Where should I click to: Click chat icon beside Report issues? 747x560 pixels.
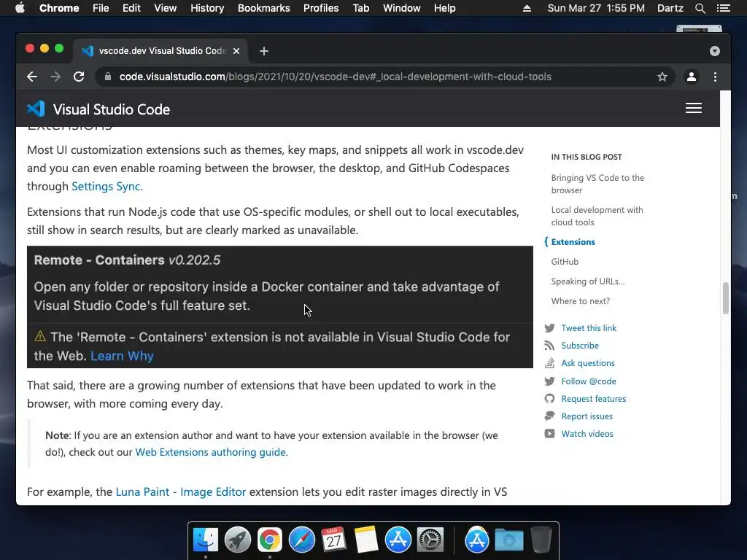tap(550, 416)
